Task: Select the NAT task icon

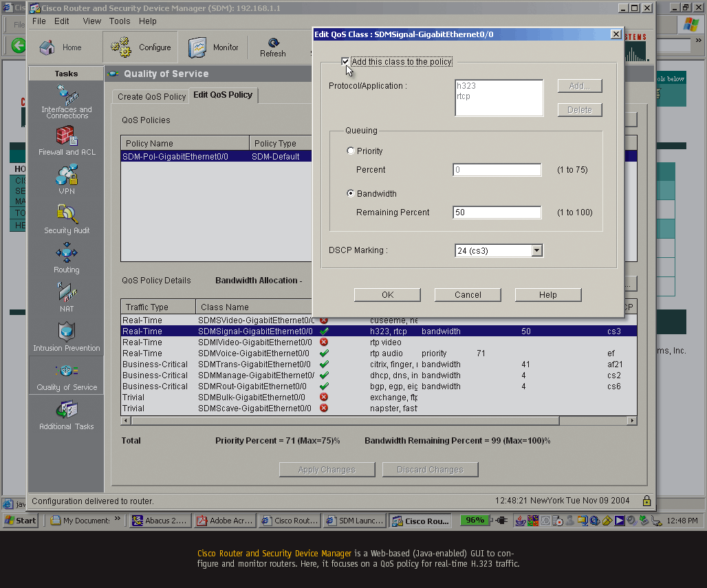Action: coord(67,297)
